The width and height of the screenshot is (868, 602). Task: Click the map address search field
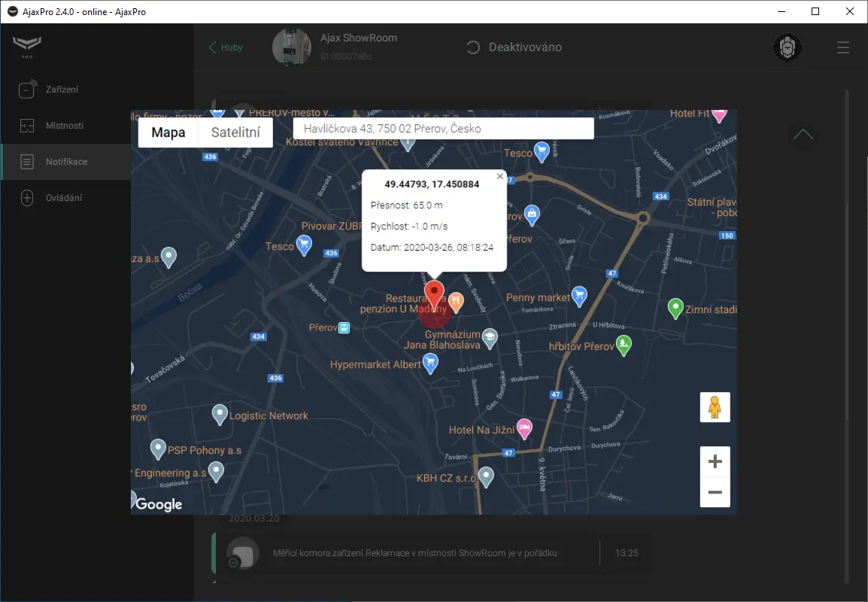coord(443,129)
